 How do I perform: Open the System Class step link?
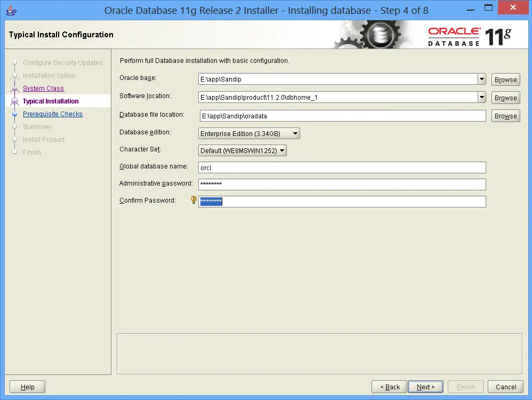[43, 89]
